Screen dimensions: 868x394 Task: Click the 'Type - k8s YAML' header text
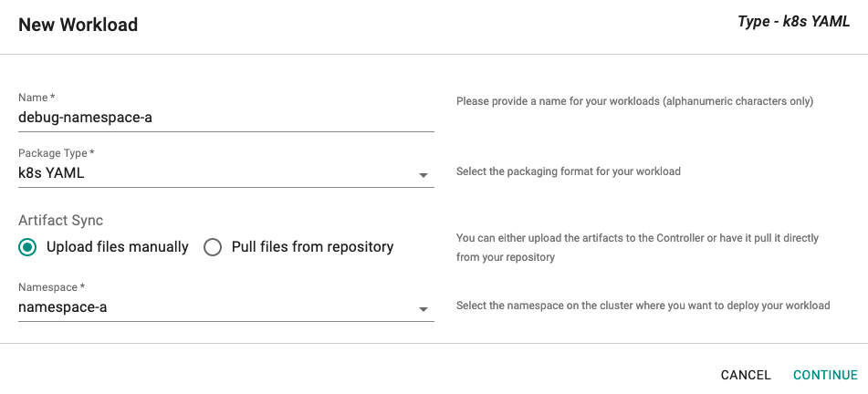(x=793, y=22)
